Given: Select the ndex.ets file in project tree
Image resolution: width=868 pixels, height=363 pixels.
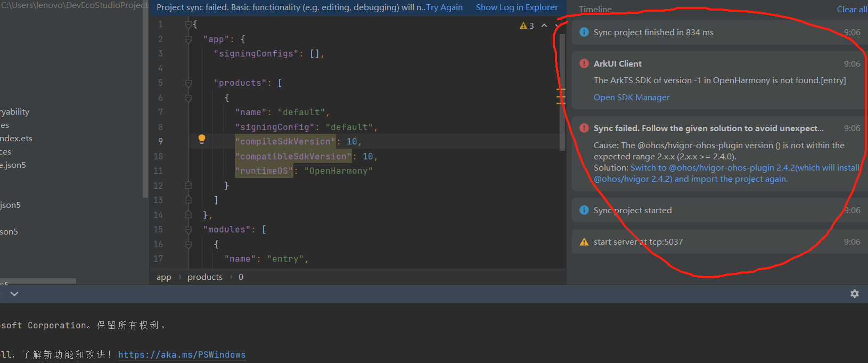Looking at the screenshot, I should point(16,139).
